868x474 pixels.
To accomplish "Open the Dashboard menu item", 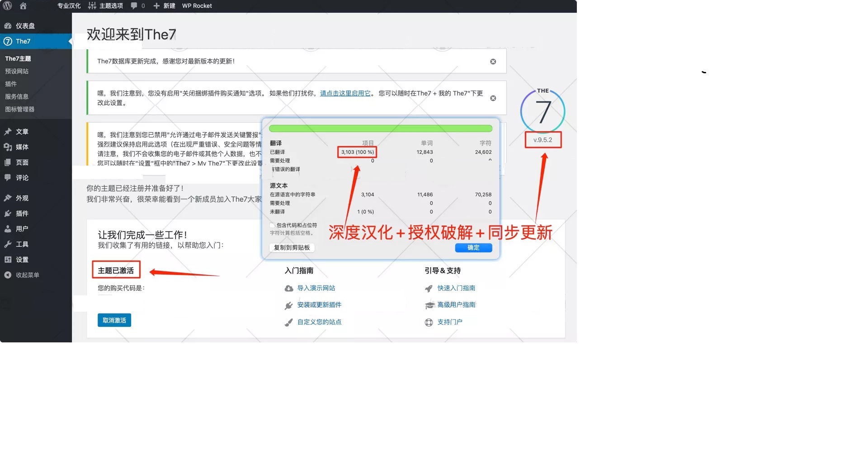I will click(25, 26).
